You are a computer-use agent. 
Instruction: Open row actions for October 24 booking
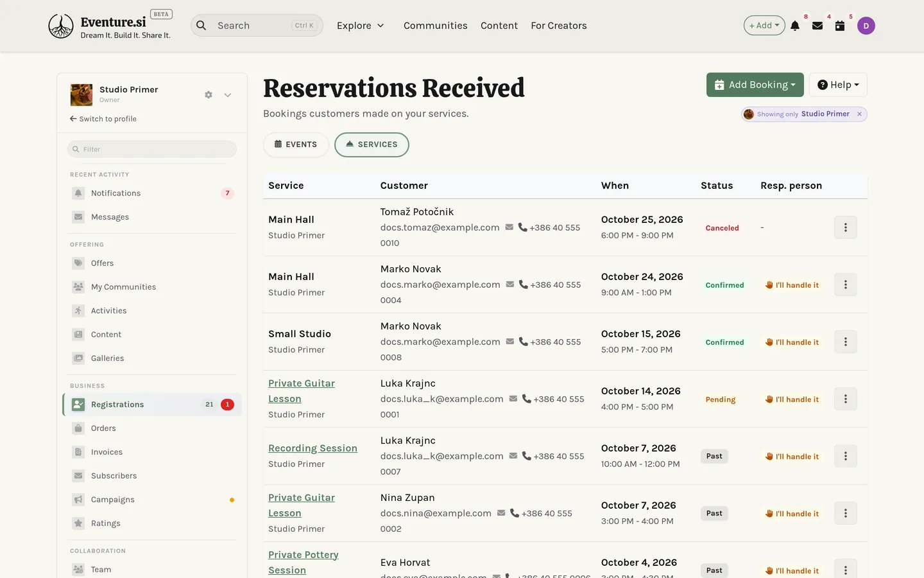pyautogui.click(x=846, y=285)
